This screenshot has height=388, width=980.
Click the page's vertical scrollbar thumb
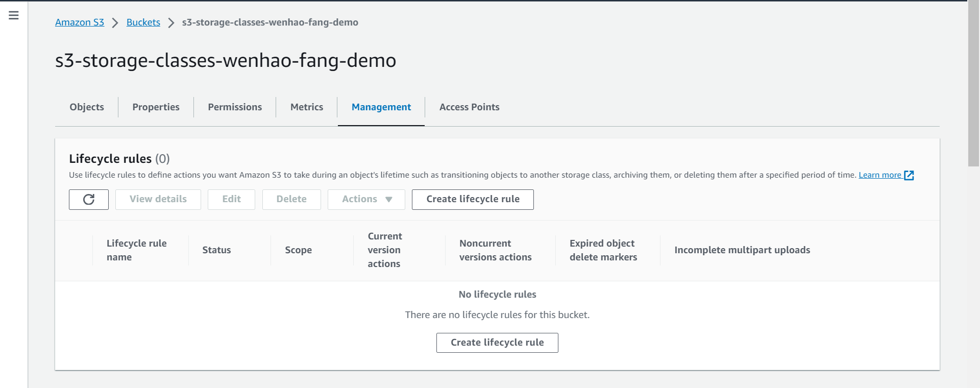tap(973, 84)
